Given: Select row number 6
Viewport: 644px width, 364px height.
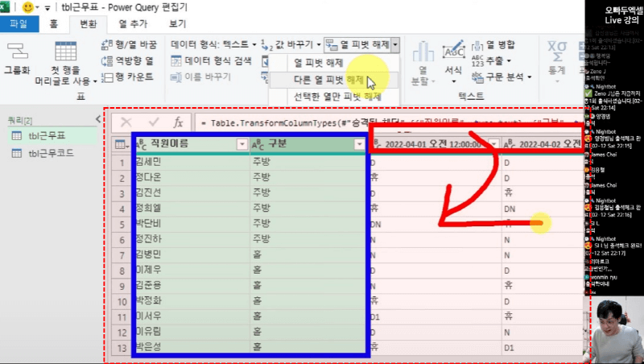Looking at the screenshot, I should (122, 240).
